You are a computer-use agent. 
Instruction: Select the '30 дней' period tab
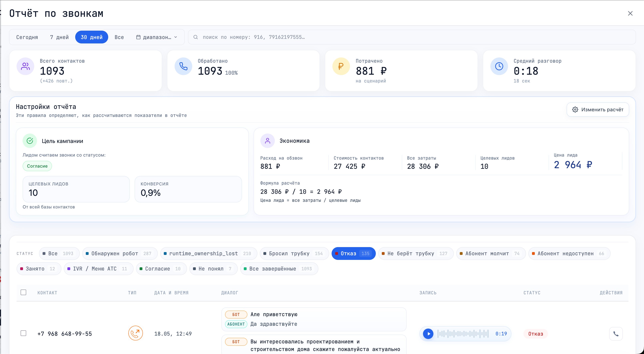click(x=92, y=37)
